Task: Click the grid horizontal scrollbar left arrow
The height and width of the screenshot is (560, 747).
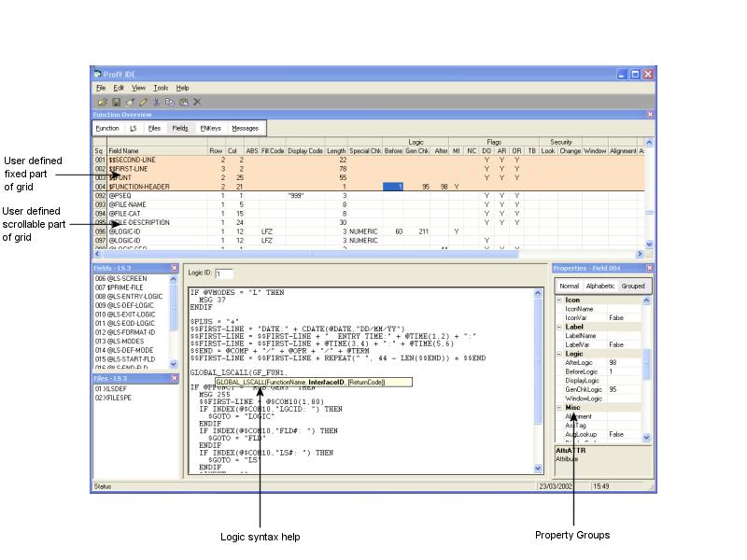Action: tap(98, 254)
